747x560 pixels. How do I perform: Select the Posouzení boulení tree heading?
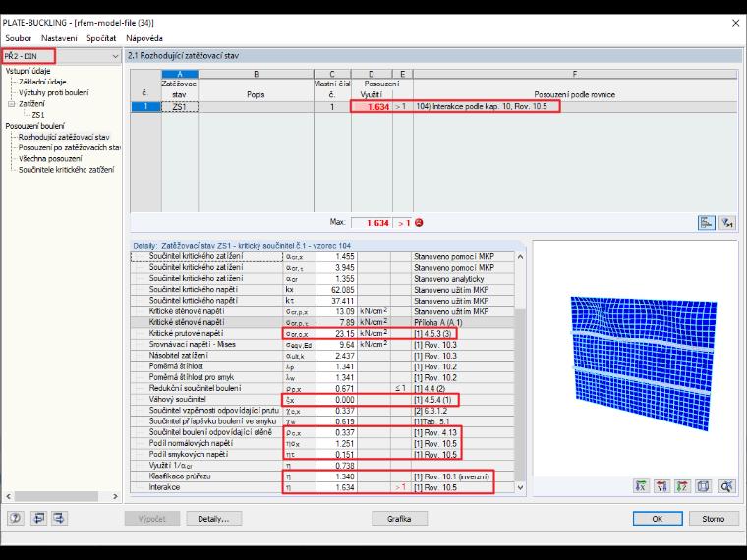pyautogui.click(x=34, y=126)
